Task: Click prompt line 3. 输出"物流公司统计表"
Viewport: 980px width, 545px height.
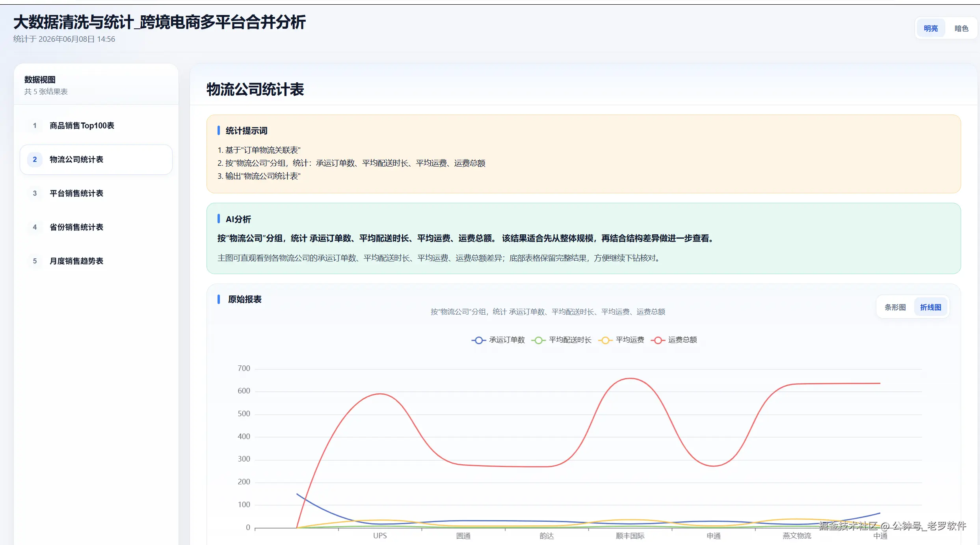Action: point(259,176)
